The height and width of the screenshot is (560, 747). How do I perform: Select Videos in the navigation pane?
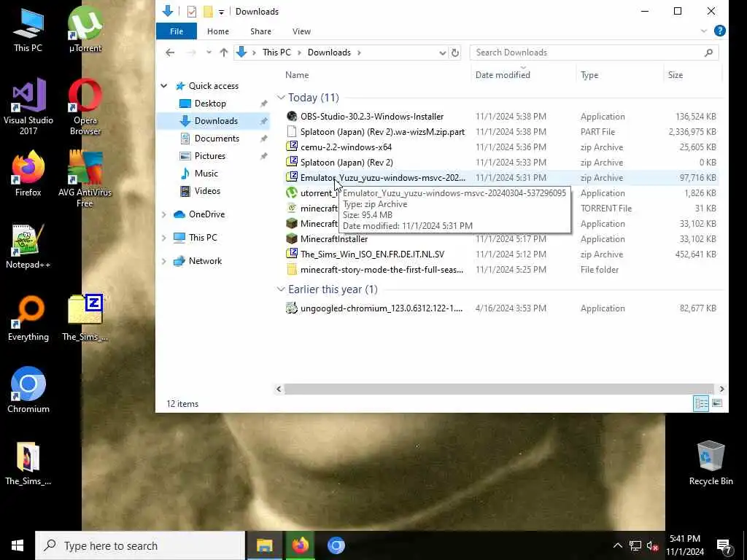[207, 191]
